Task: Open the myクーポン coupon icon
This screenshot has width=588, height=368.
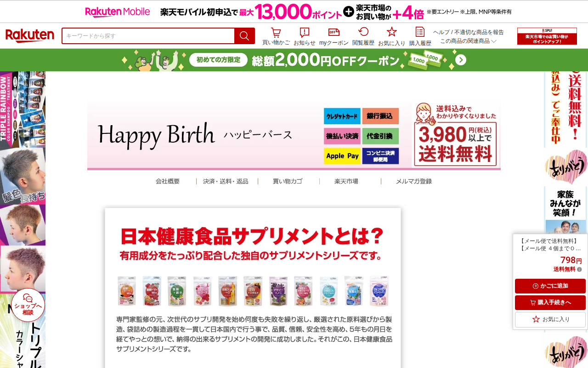Action: coord(334,37)
